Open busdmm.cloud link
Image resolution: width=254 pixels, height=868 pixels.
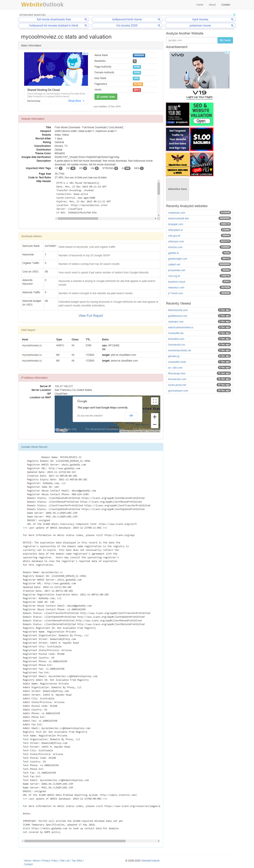[x=177, y=282]
